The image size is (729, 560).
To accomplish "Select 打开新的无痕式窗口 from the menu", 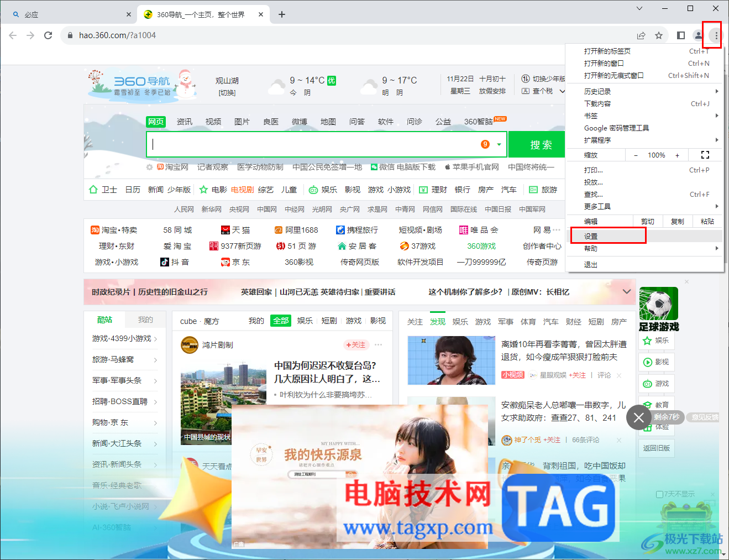I will click(644, 75).
